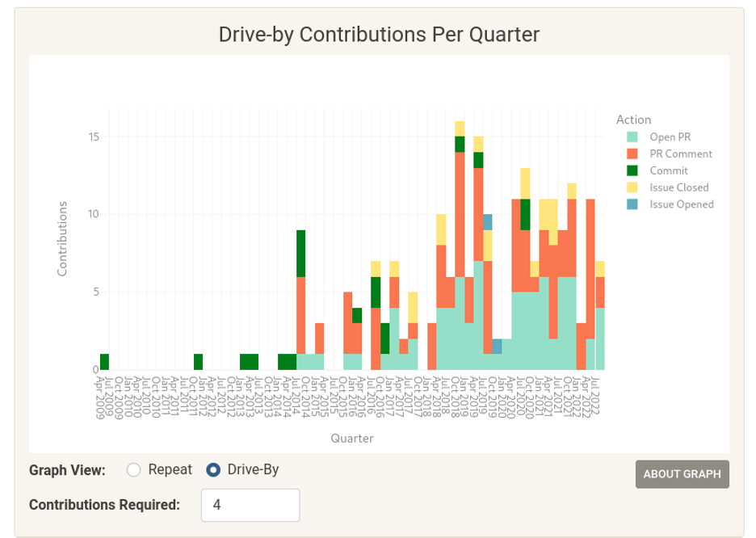Click the 'Action' legend header

[x=630, y=118]
